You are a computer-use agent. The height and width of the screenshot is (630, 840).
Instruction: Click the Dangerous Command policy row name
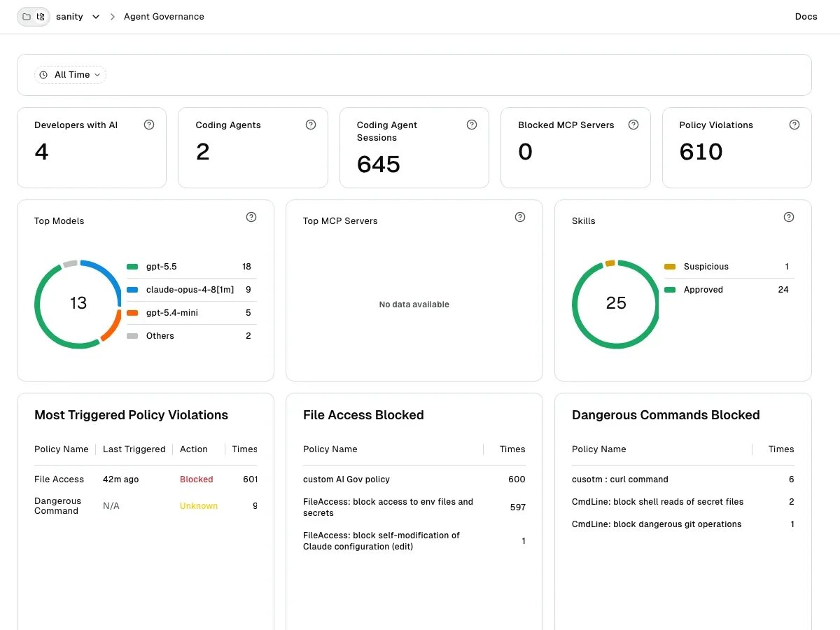57,506
